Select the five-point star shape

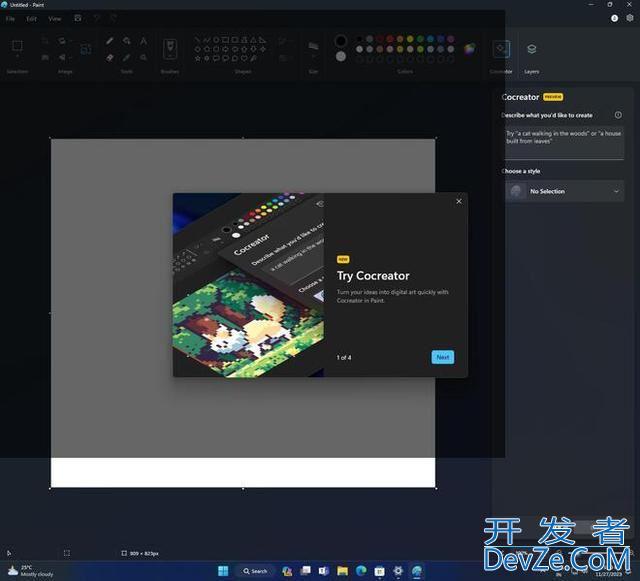point(198,58)
